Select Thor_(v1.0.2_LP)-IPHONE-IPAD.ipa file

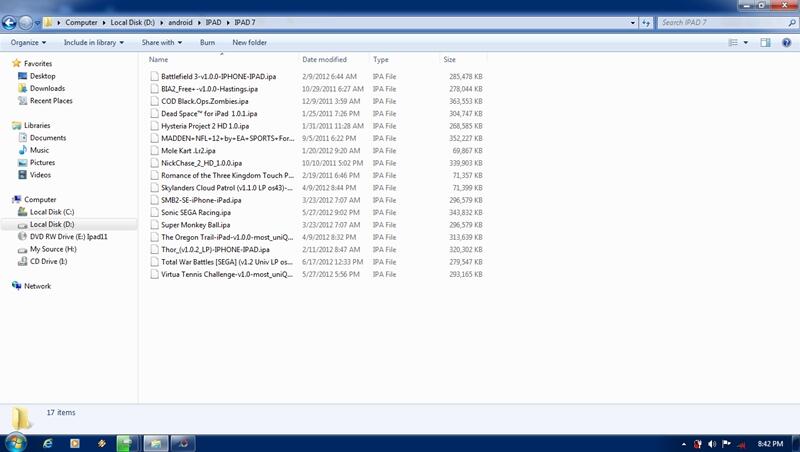(x=215, y=250)
